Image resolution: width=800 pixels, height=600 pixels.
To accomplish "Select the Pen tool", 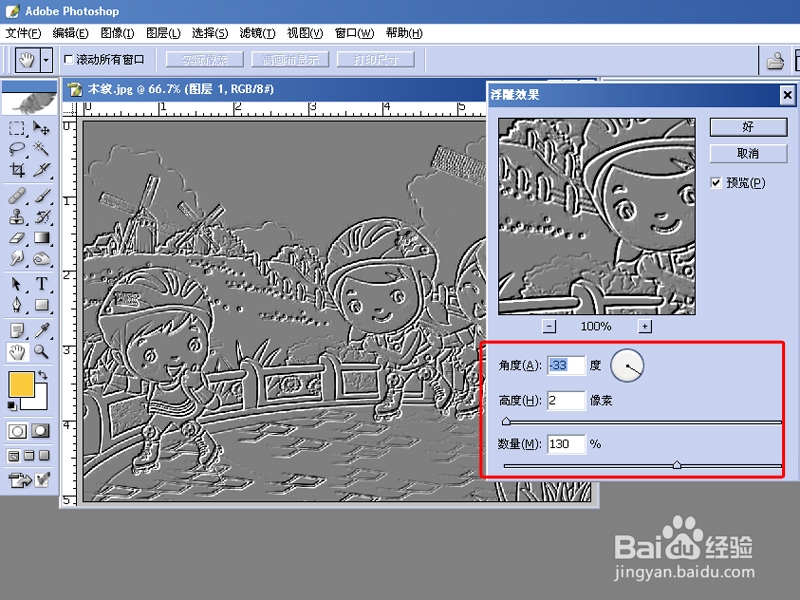I will [x=17, y=305].
